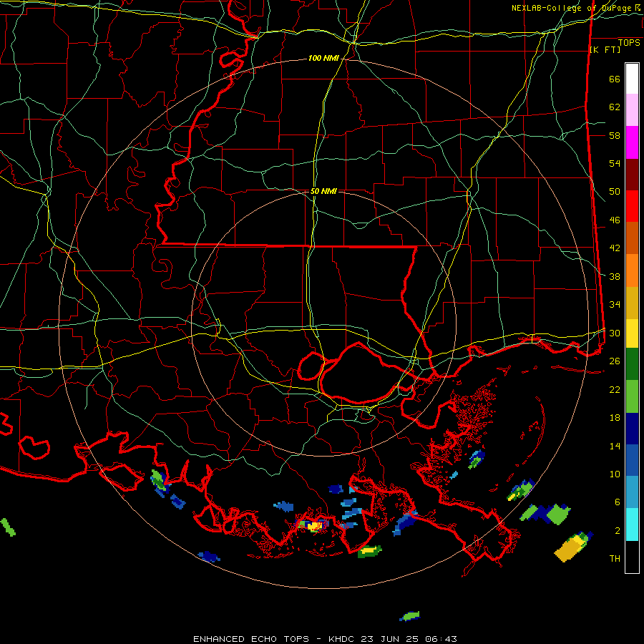Image resolution: width=644 pixels, height=644 pixels.
Task: Click the large gold echo outside the 100 NMI ring
Action: pyautogui.click(x=572, y=547)
